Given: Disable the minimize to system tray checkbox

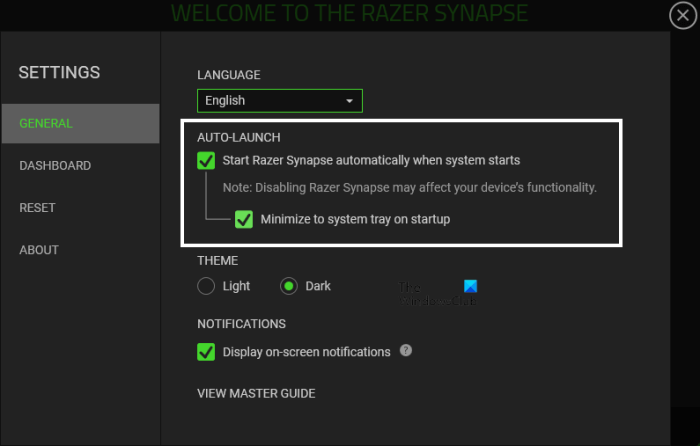Looking at the screenshot, I should [x=243, y=219].
